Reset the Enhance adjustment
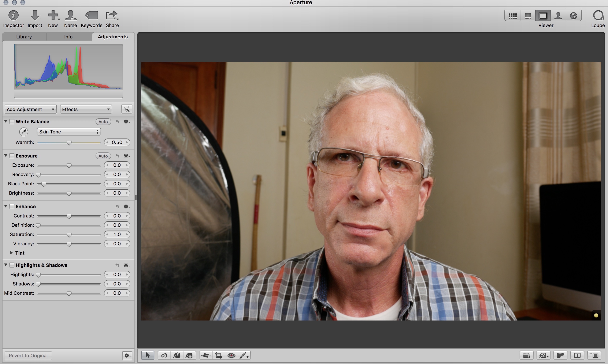This screenshot has width=608, height=364. click(x=117, y=206)
